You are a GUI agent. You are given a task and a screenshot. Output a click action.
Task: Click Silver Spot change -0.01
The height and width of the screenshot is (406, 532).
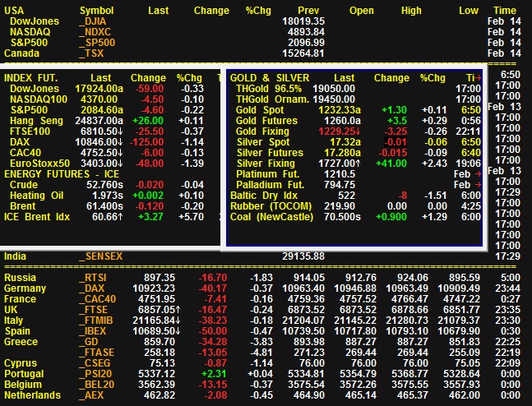click(396, 142)
